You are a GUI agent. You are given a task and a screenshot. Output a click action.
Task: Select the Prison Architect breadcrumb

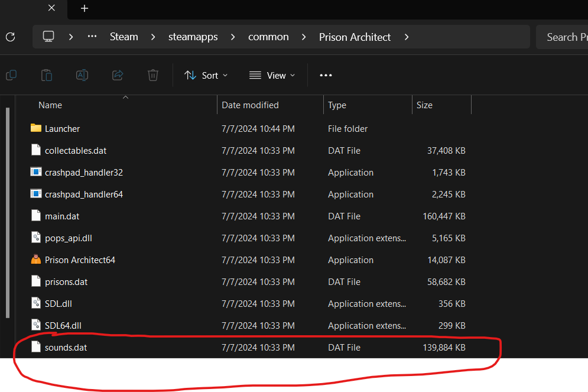(355, 37)
